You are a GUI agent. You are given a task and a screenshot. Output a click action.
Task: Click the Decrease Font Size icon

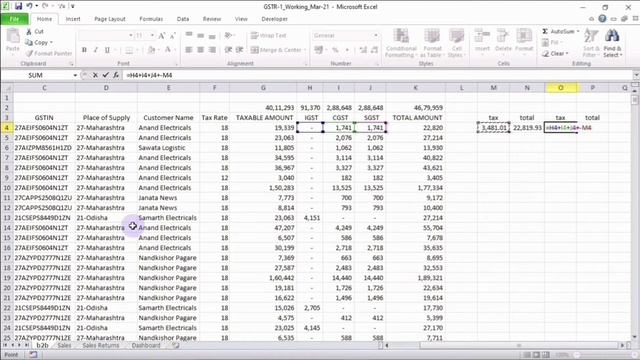pyautogui.click(x=172, y=36)
